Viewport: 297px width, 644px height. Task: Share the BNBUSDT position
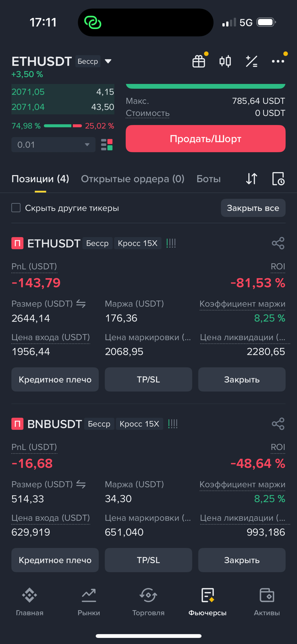point(278,424)
